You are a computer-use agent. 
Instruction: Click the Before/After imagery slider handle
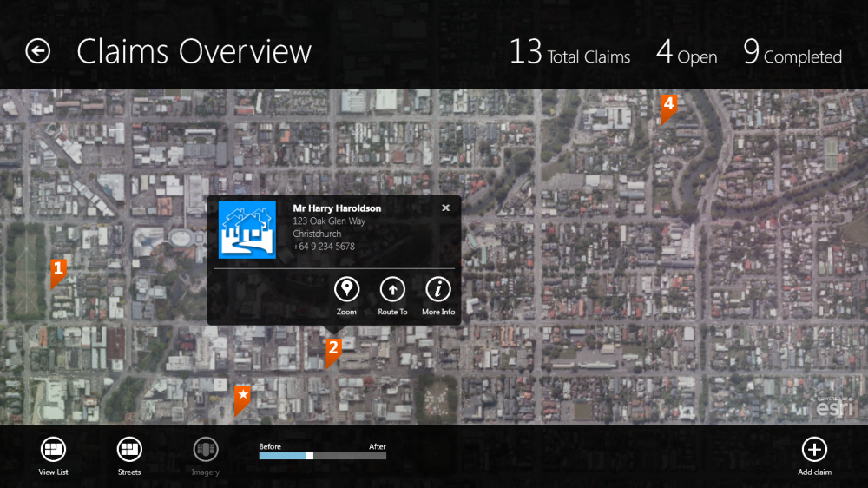click(310, 456)
